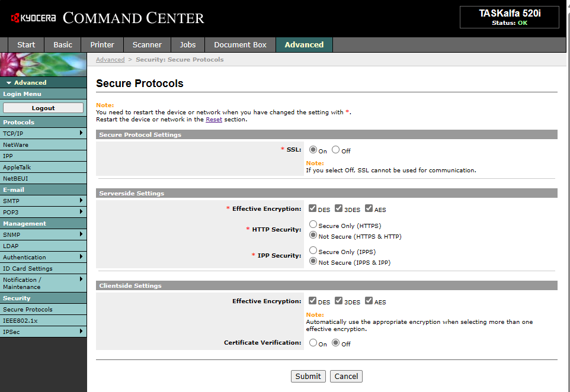This screenshot has width=570, height=392.
Task: Follow the Reset section link
Action: 214,119
